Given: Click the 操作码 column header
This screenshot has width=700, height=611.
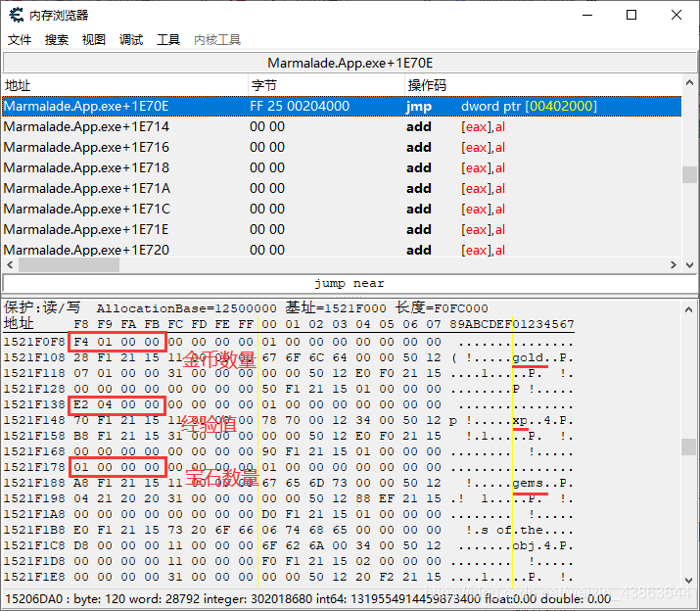Looking at the screenshot, I should coord(542,85).
